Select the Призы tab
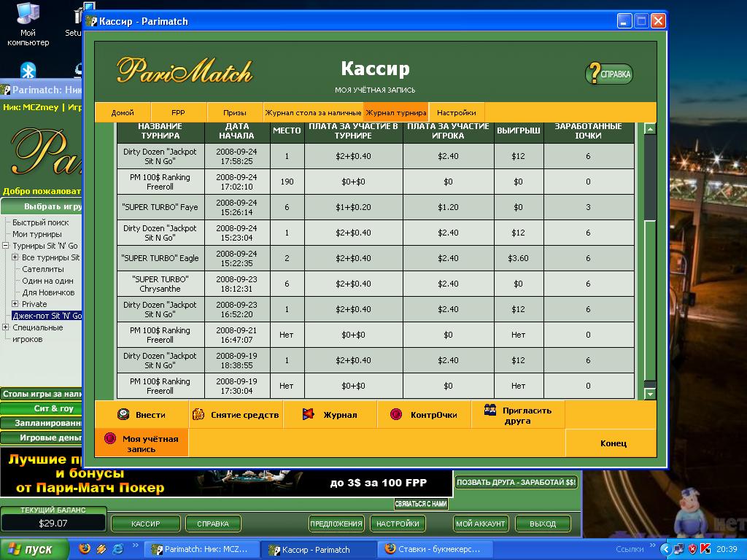The height and width of the screenshot is (560, 747). tap(234, 113)
